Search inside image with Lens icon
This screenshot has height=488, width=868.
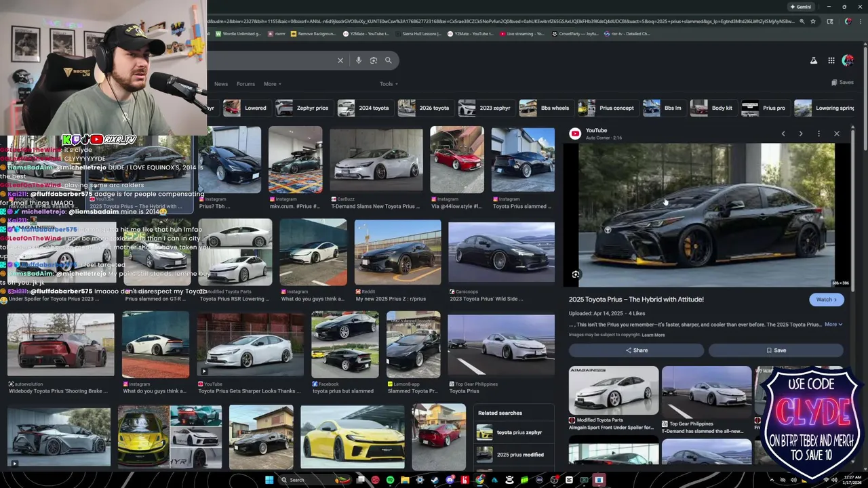[x=576, y=274]
